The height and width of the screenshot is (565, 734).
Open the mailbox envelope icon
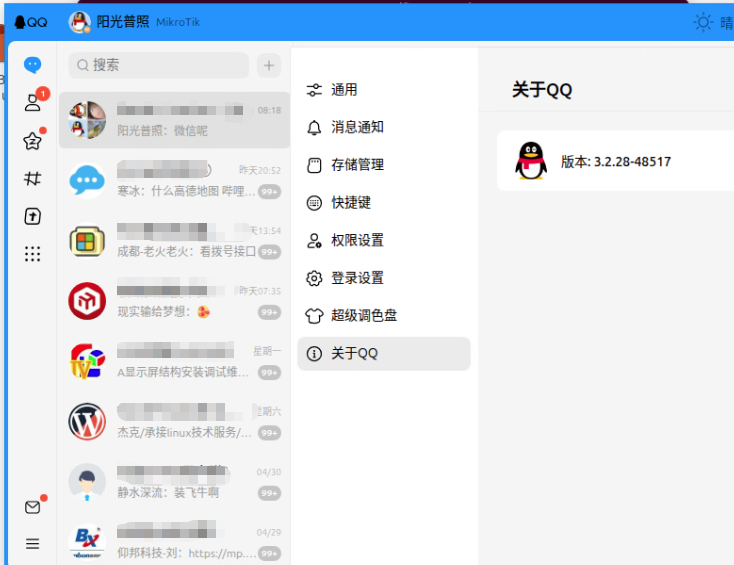coord(32,507)
